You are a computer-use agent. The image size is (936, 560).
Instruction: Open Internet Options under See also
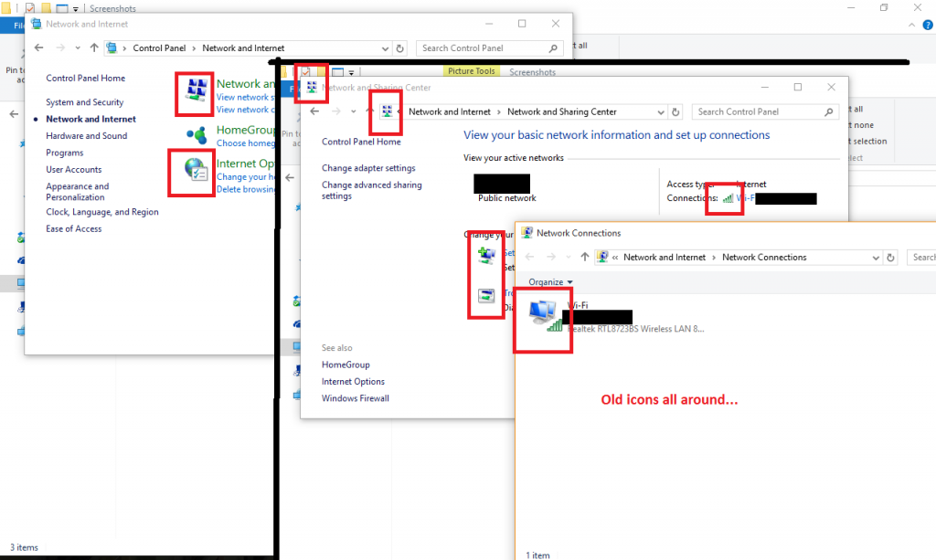tap(353, 382)
